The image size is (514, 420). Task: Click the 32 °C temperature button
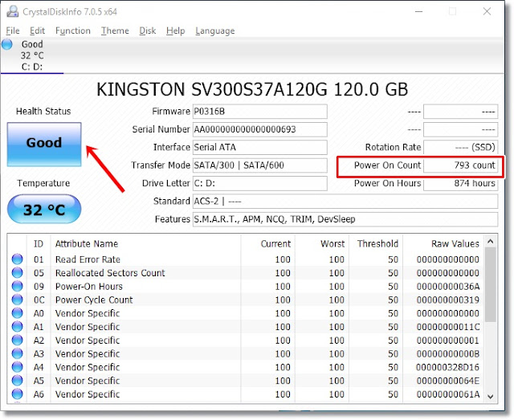click(44, 210)
